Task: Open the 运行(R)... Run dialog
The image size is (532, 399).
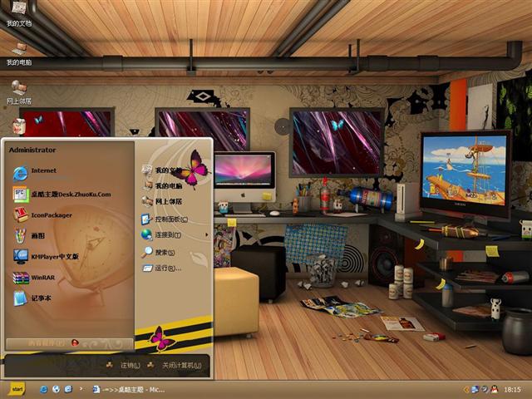Action: (x=162, y=268)
